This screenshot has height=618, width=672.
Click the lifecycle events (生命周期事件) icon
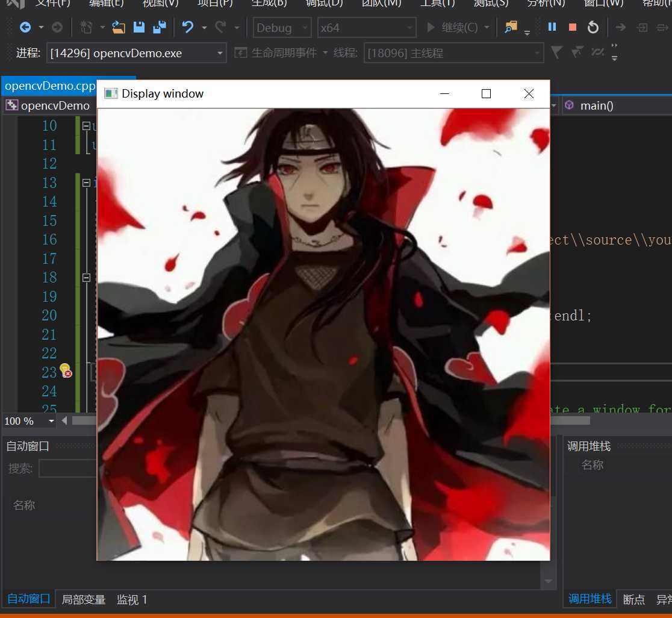click(x=241, y=53)
